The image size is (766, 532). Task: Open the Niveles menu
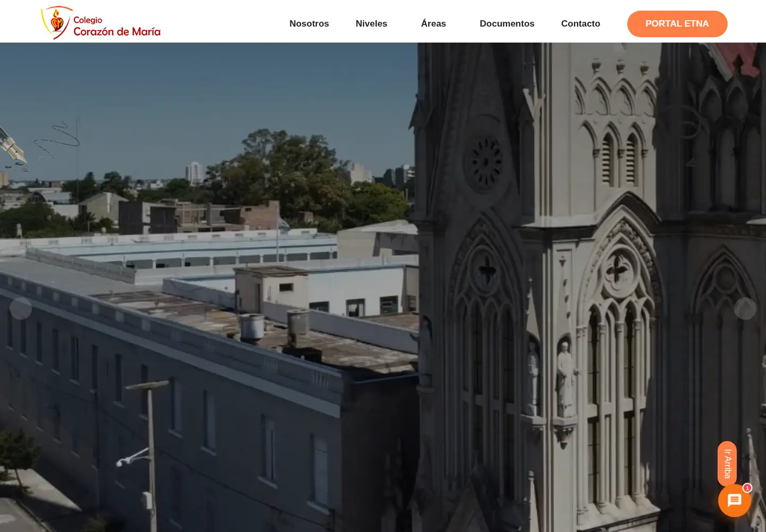[371, 23]
